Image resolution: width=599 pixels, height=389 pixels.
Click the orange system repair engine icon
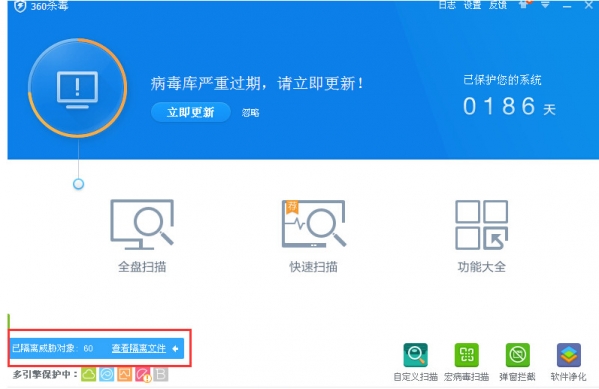click(x=125, y=374)
